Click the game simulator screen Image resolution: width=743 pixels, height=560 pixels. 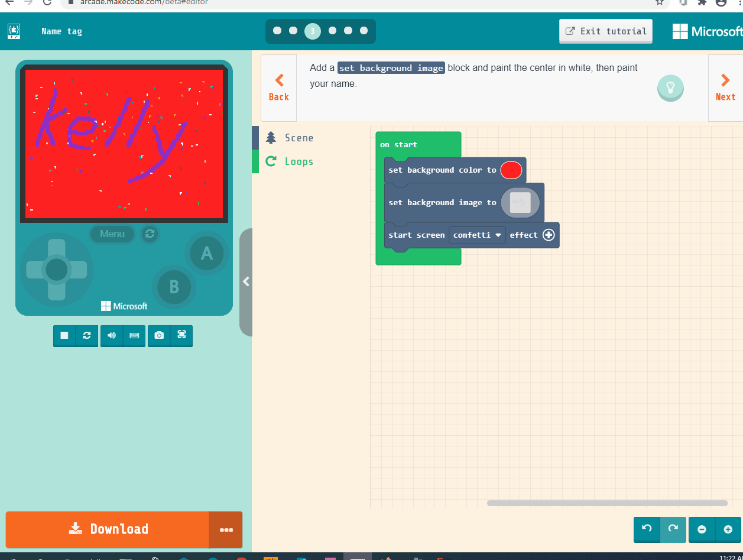[124, 144]
